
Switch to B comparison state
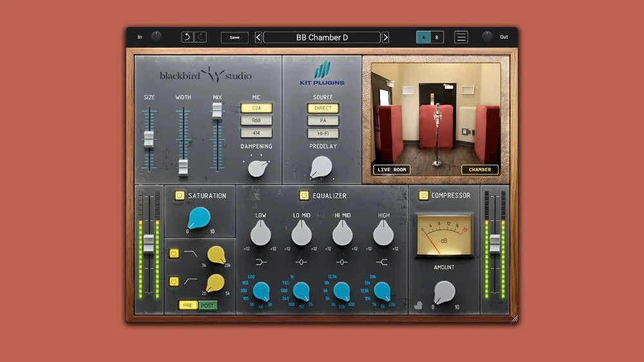(437, 37)
